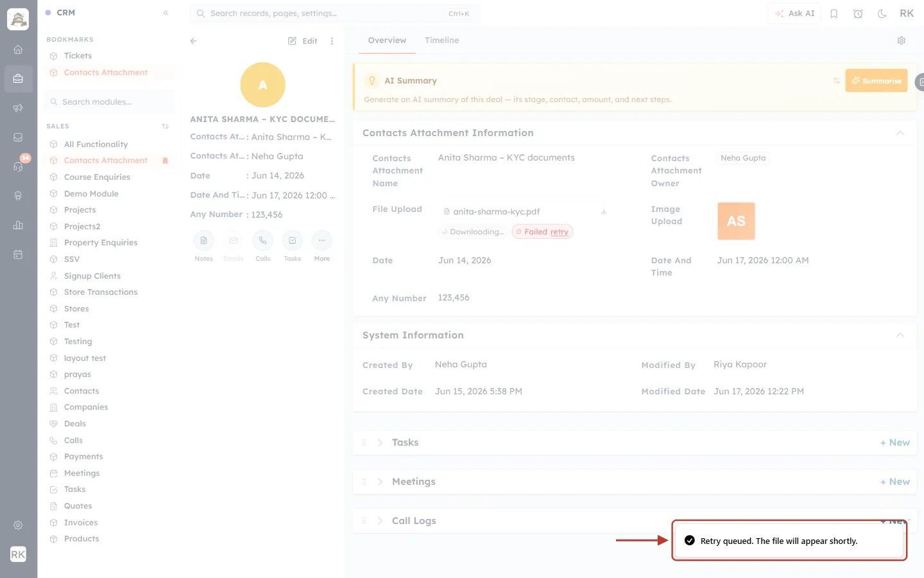Open Deals module in sidebar
Image resolution: width=924 pixels, height=578 pixels.
pyautogui.click(x=75, y=424)
